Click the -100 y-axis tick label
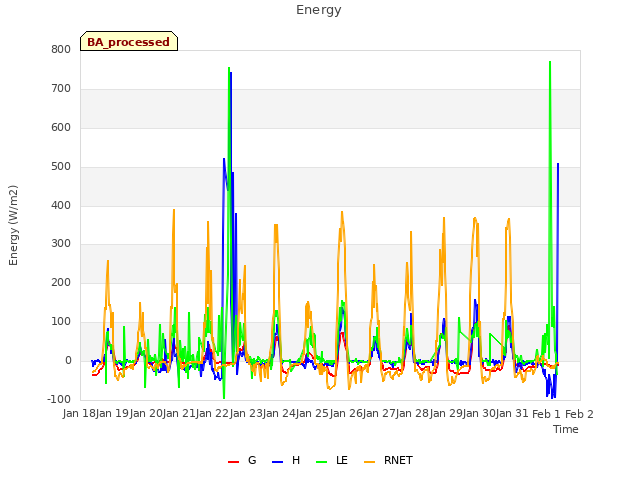The width and height of the screenshot is (640, 480). click(x=59, y=399)
